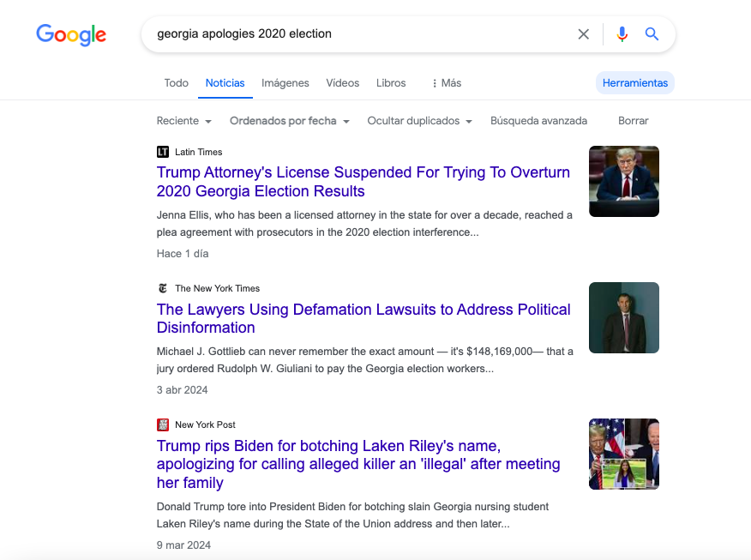751x560 pixels.
Task: Click the Latin Times favicon
Action: coord(163,152)
